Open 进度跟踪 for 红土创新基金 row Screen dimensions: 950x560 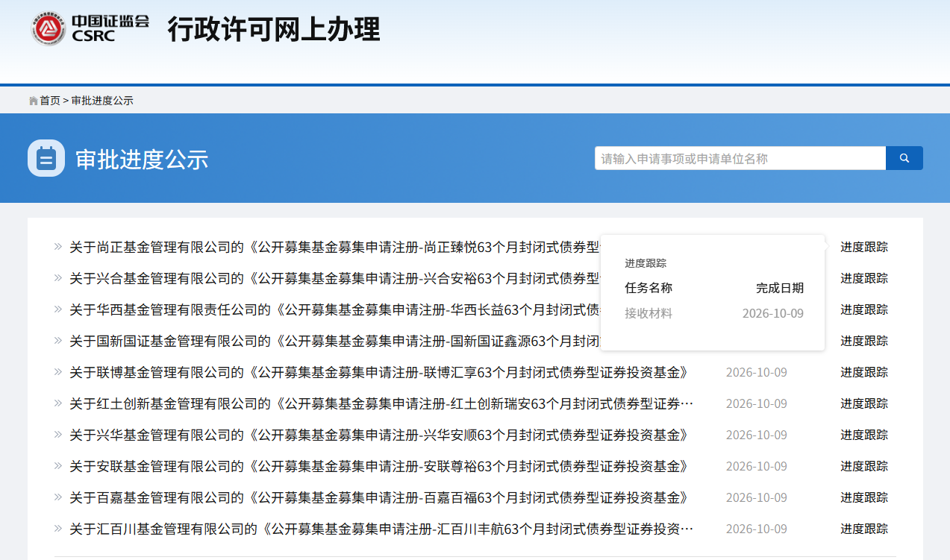tap(864, 403)
